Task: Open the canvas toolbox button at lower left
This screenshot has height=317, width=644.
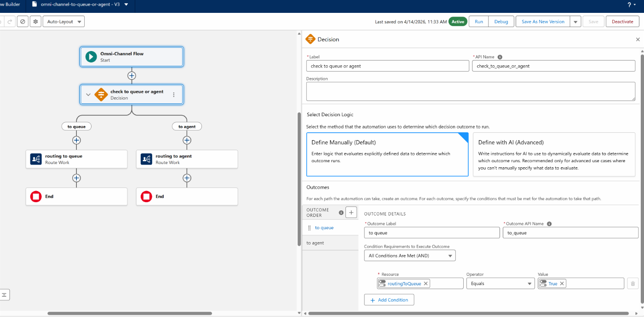Action: click(4, 294)
